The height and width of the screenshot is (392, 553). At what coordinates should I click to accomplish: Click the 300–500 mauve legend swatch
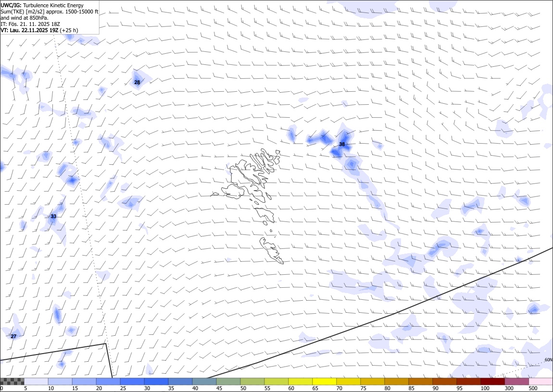(516, 381)
